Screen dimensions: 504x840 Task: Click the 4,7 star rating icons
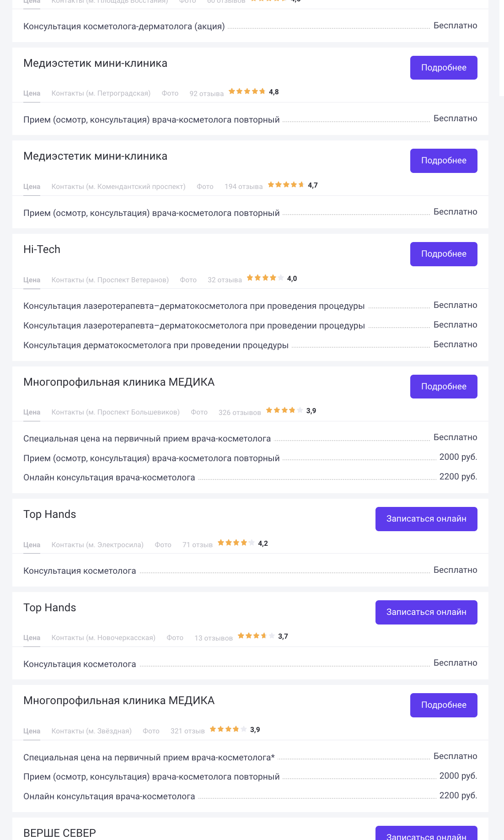[x=286, y=185]
